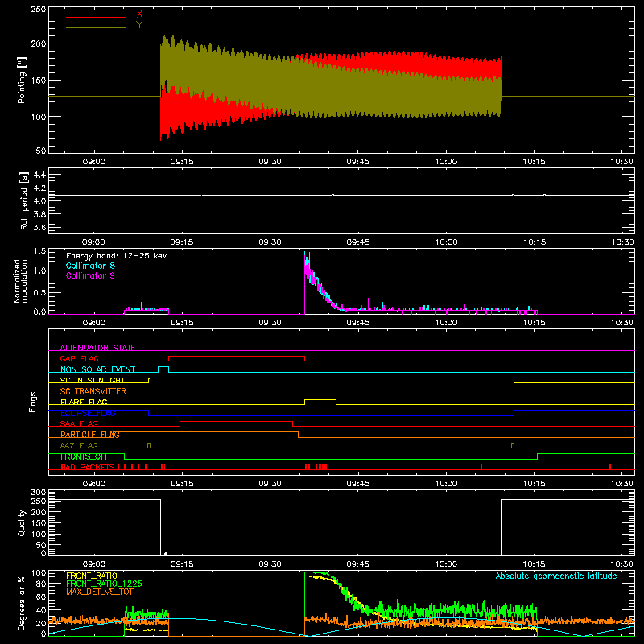Click the NON_SOLAR_EVENT flag label
This screenshot has height=644, width=644.
(x=97, y=369)
